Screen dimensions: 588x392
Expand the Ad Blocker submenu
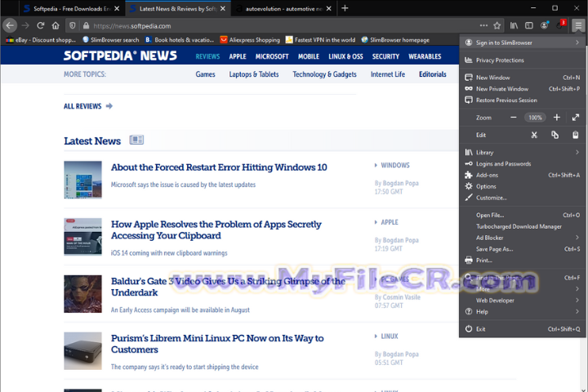coord(523,238)
